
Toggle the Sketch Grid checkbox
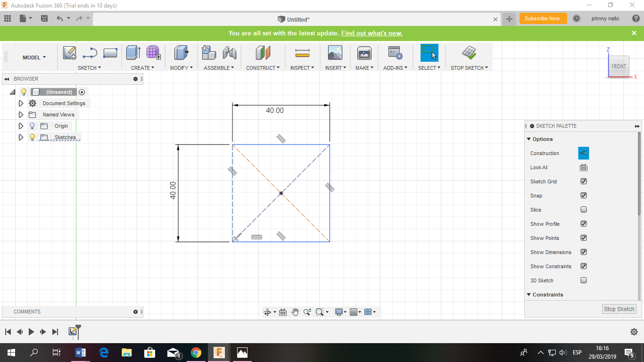[584, 181]
